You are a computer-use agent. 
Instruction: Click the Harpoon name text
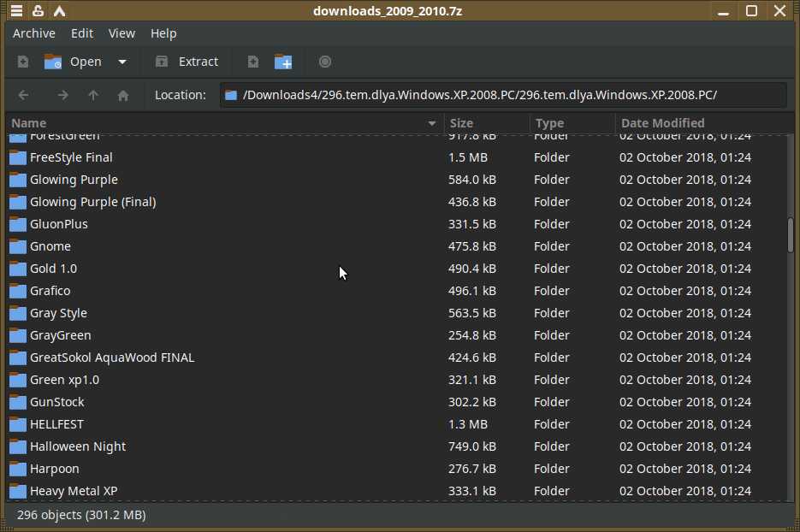click(x=54, y=469)
